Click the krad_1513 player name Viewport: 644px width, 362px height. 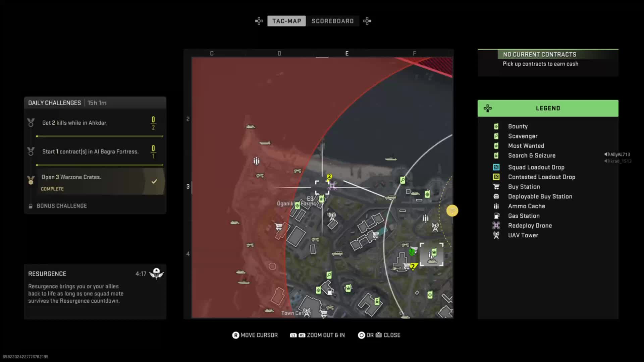click(x=621, y=161)
